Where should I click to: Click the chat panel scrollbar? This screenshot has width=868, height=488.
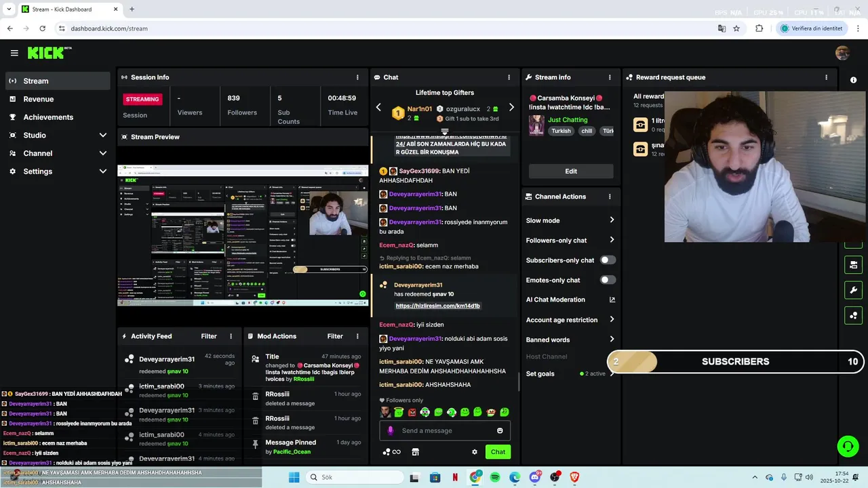[519, 382]
